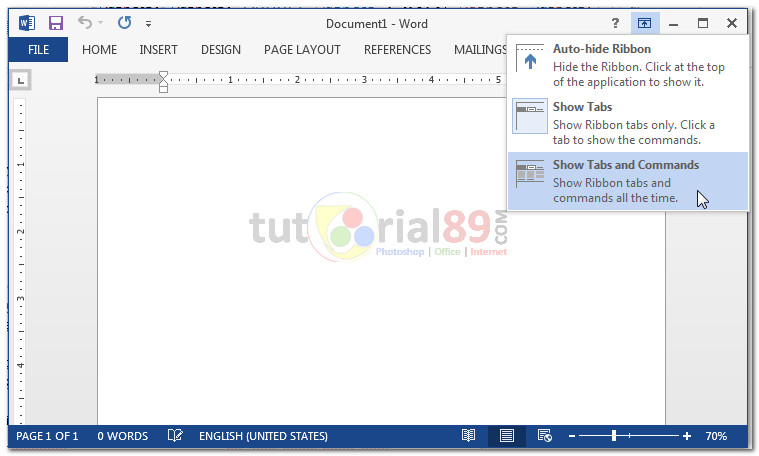Image resolution: width=759 pixels, height=456 pixels.
Task: Click the zoom slider handle
Action: tap(614, 436)
